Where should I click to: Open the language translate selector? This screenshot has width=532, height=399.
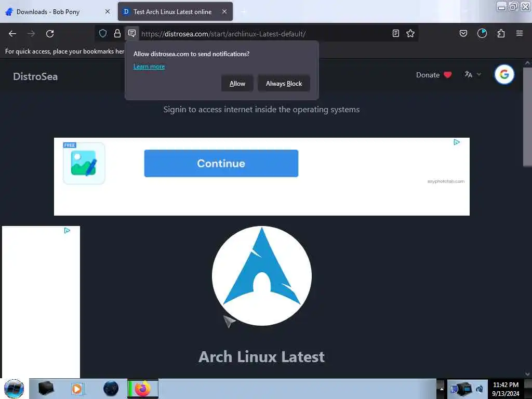tap(473, 75)
